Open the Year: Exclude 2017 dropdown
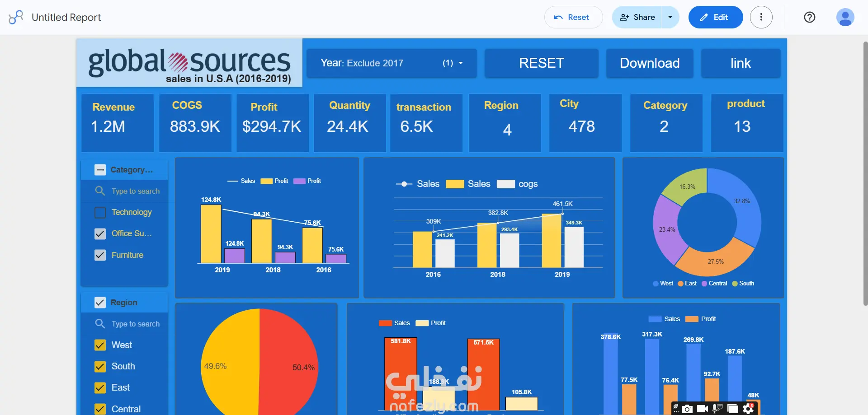Image resolution: width=868 pixels, height=415 pixels. (392, 63)
